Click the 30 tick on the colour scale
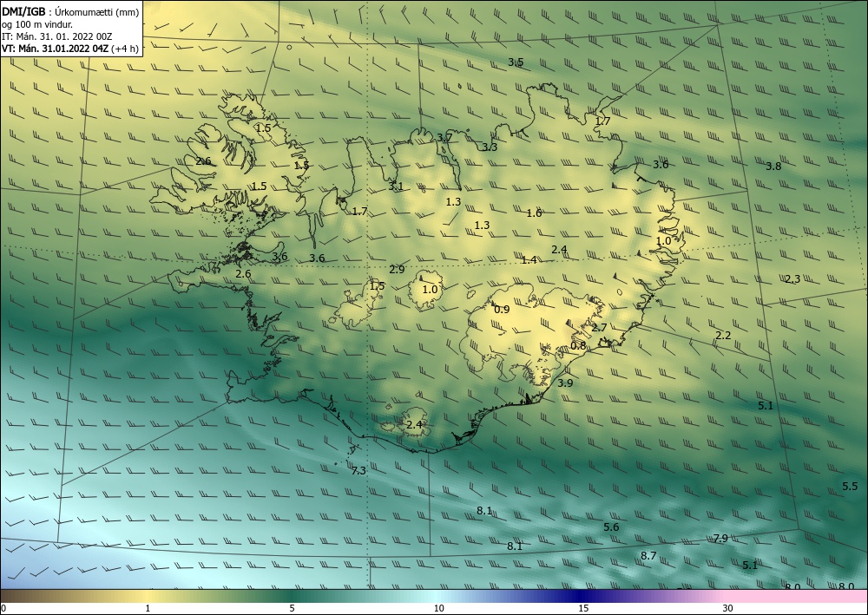868x615 pixels. (728, 608)
